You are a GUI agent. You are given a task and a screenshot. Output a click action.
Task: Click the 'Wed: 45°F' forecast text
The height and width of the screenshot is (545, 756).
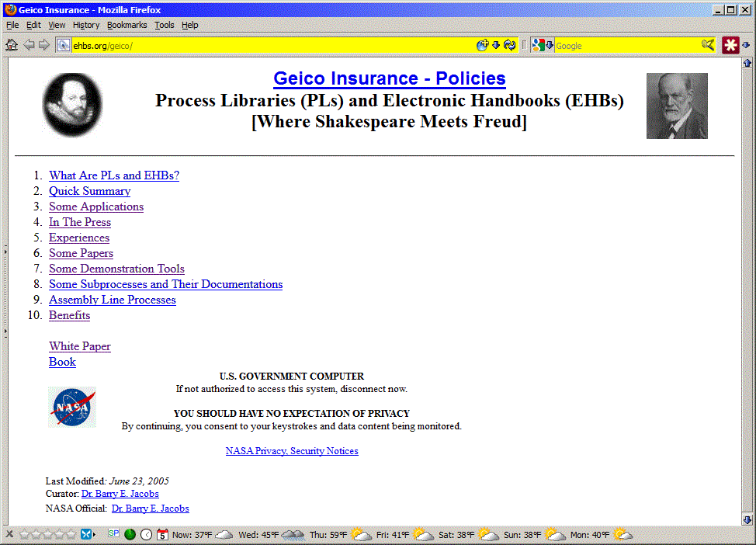point(259,535)
